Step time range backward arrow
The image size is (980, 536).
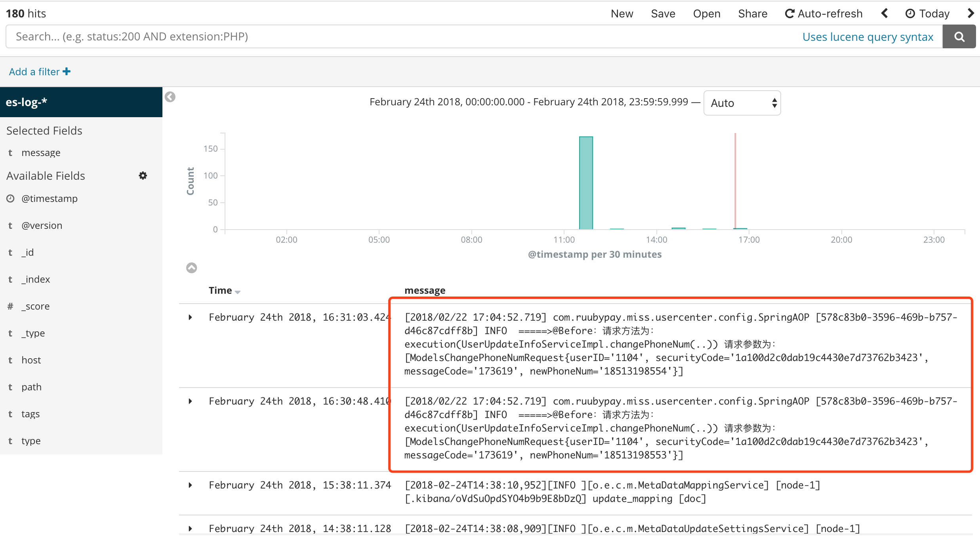885,13
